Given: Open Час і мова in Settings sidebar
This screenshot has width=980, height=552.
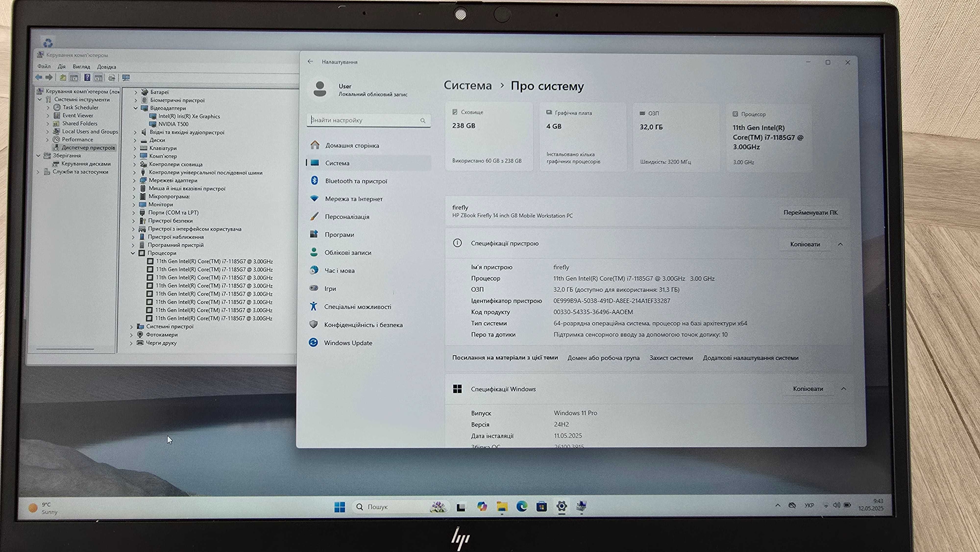Looking at the screenshot, I should click(339, 271).
